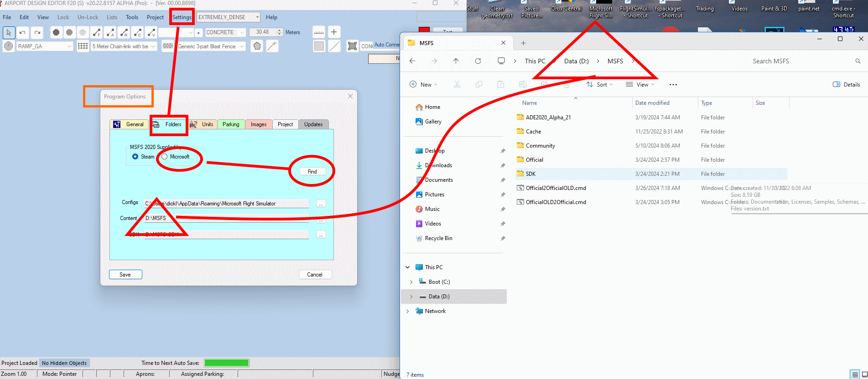Open the Tools menu
Screen dimensions: 868x379
[132, 17]
